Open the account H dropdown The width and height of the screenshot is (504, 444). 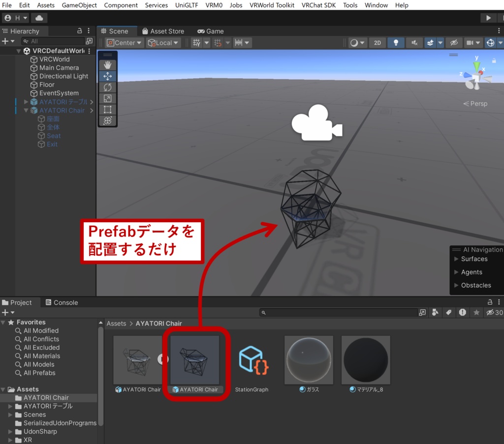point(16,18)
